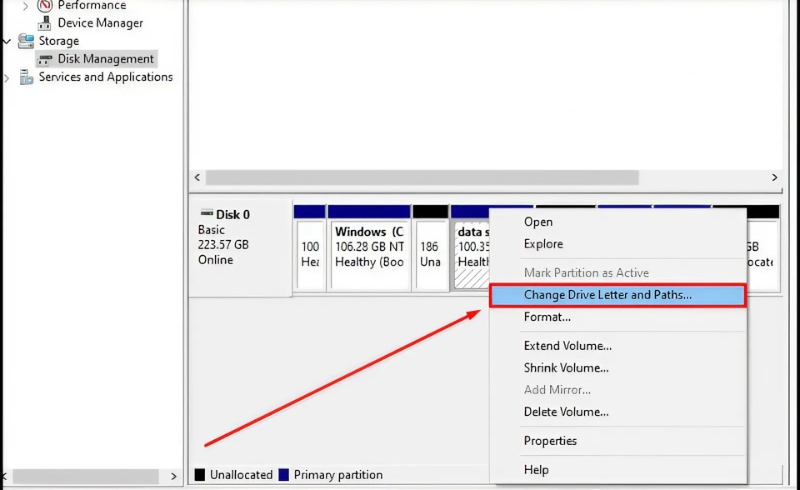
Task: Click the 106.28 GB NT text
Action: (x=369, y=247)
